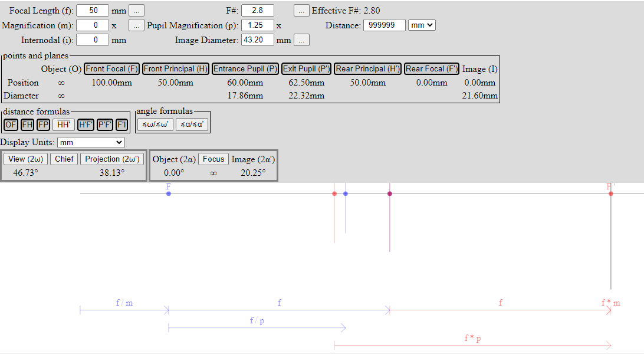The image size is (644, 354).
Task: Click the blue F point on the axis diagram
Action: click(169, 194)
